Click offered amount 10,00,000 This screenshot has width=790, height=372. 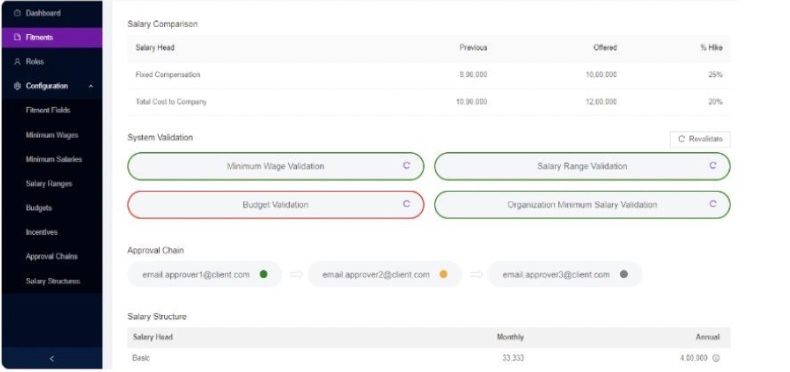601,75
